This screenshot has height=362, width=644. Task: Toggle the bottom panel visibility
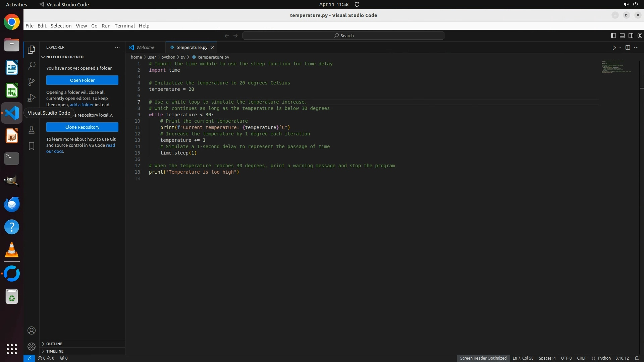point(622,36)
